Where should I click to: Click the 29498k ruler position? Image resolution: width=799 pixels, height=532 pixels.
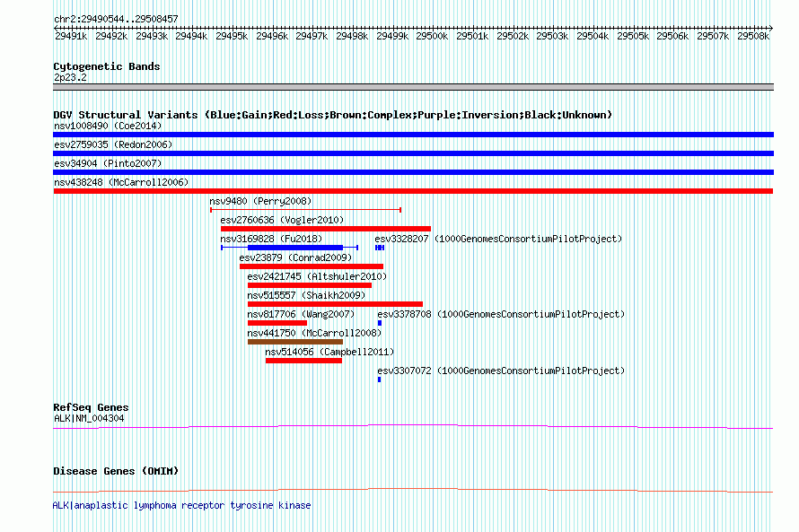[x=352, y=36]
